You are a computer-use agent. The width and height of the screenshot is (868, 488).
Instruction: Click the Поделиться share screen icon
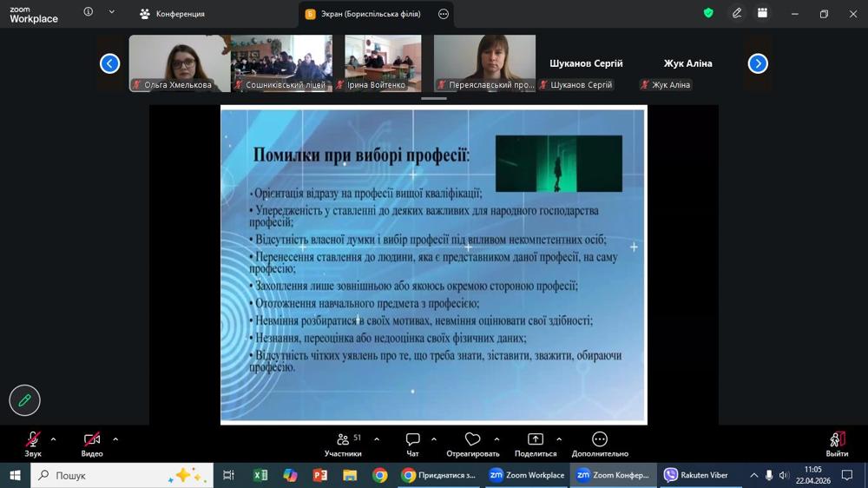pos(536,444)
